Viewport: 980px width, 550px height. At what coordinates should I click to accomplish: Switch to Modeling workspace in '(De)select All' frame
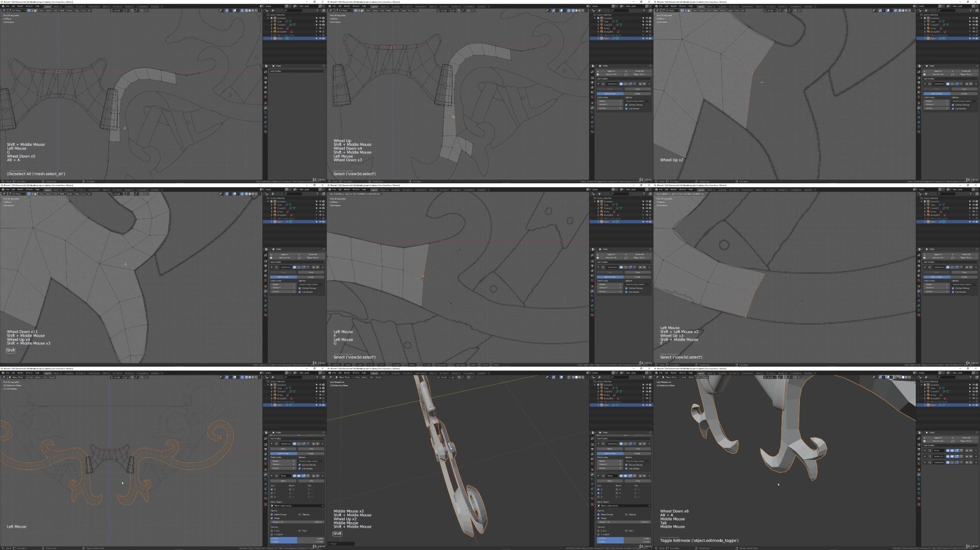58,7
